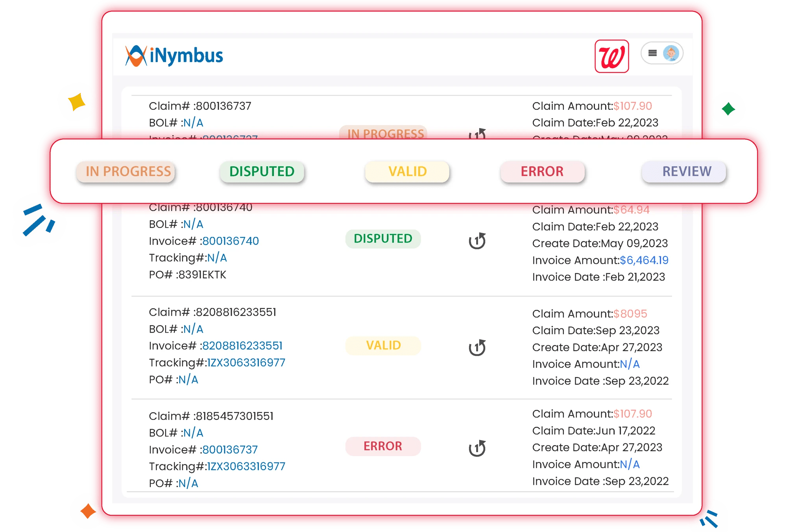The image size is (787, 532).
Task: Click claim amount $8095
Action: pyautogui.click(x=630, y=314)
